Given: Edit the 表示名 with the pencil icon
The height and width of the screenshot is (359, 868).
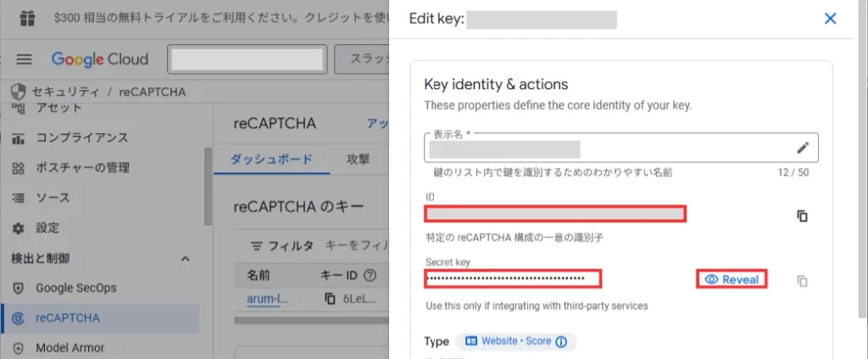Looking at the screenshot, I should coord(803,148).
